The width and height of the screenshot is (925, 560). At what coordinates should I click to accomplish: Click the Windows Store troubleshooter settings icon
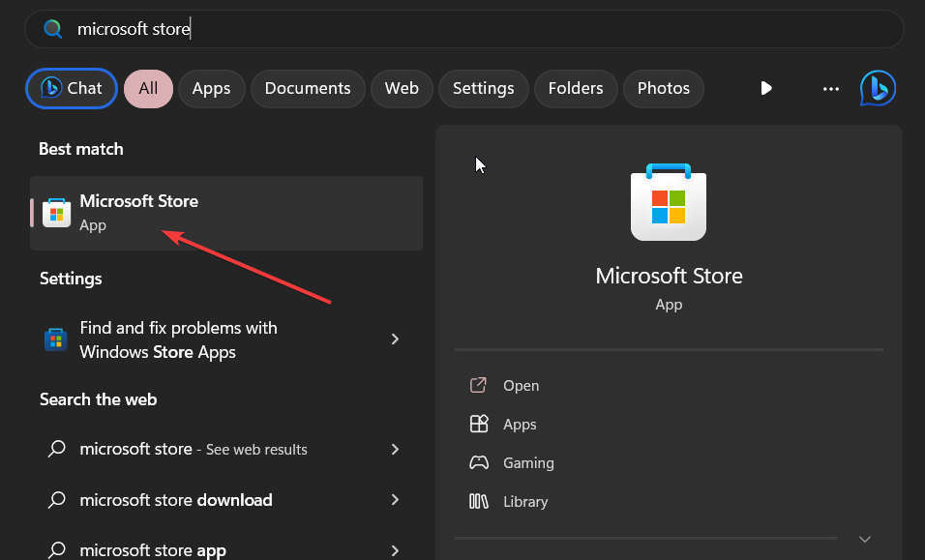55,339
